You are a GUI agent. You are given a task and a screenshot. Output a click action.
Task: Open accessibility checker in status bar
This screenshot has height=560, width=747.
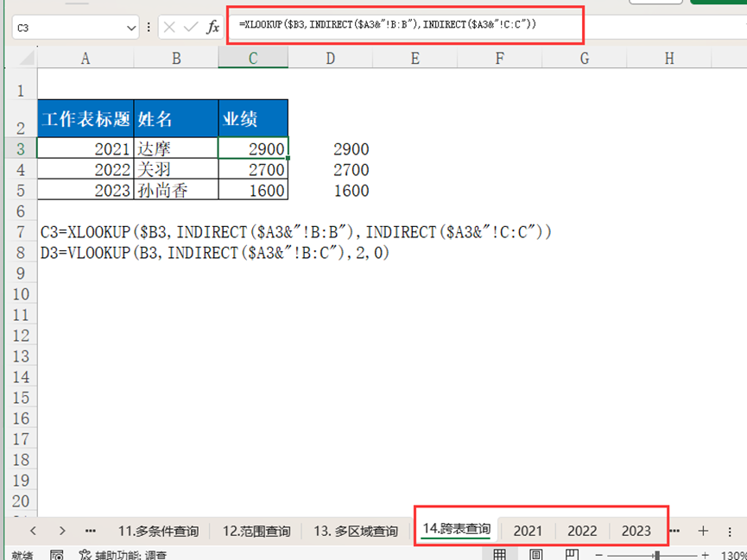123,555
